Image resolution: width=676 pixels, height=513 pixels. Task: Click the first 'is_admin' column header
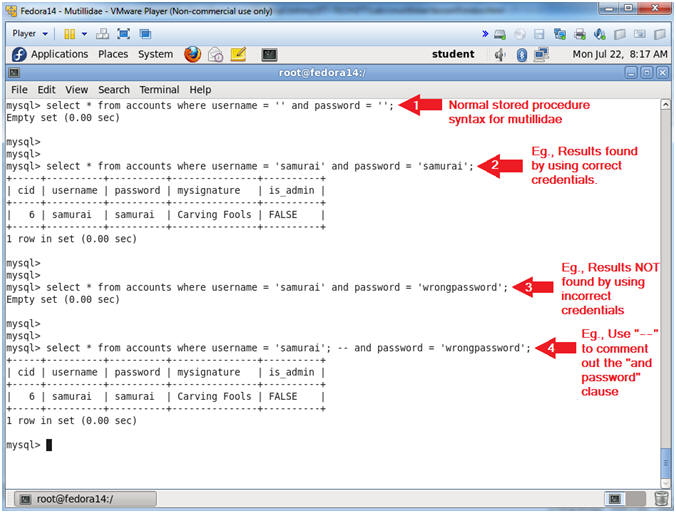[291, 191]
